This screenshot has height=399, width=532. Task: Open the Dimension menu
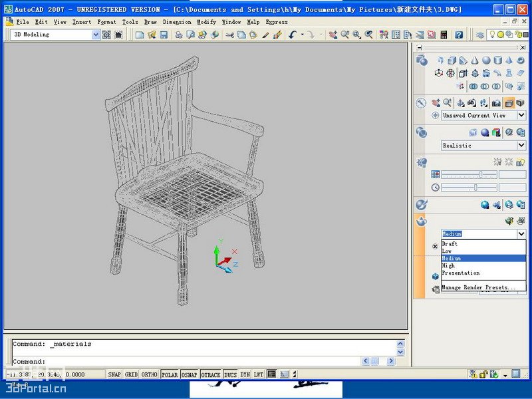[x=177, y=22]
